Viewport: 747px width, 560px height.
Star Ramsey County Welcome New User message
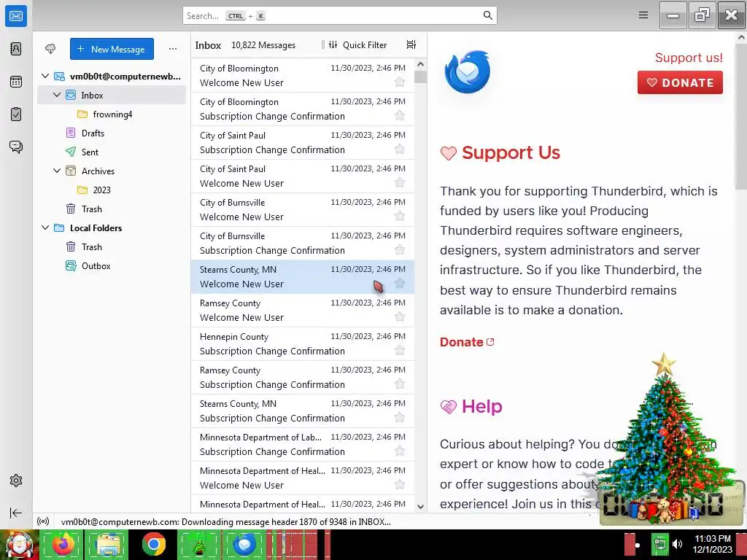[400, 316]
